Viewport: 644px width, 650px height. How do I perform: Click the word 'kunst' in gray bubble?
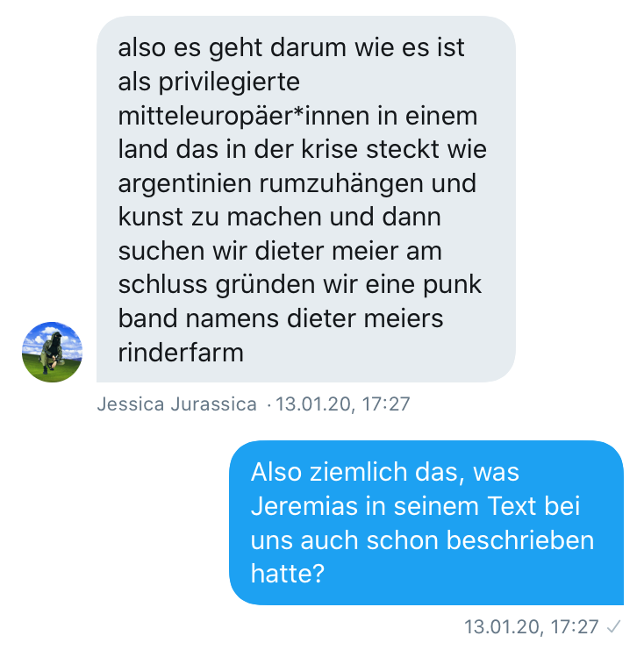click(151, 217)
